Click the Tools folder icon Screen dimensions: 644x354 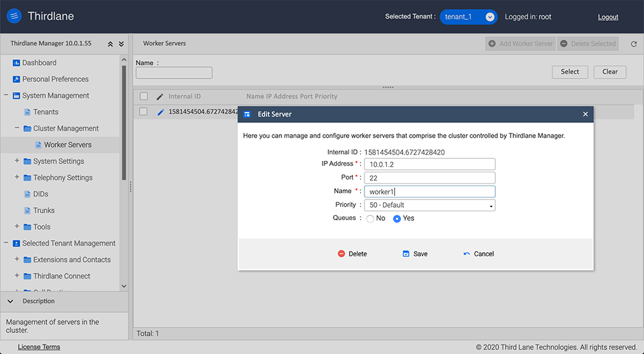[x=27, y=227]
